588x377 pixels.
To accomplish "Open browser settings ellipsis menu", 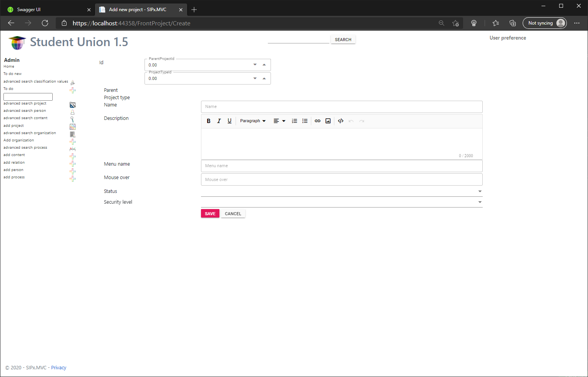I will 577,23.
